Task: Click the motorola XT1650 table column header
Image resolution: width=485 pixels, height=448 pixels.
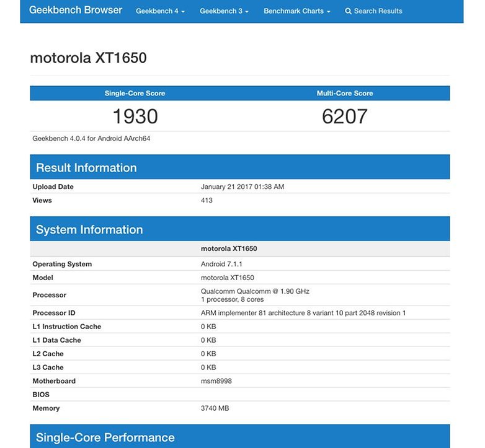Action: coord(229,248)
